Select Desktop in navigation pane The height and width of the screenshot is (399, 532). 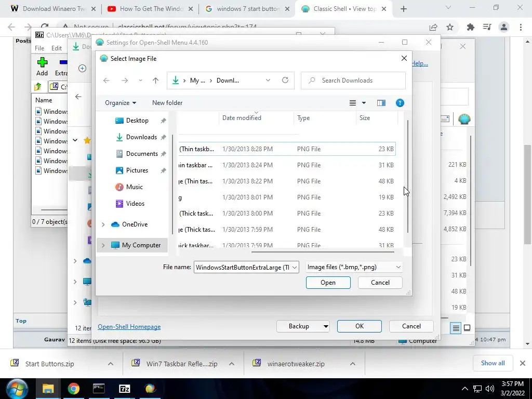tap(137, 121)
